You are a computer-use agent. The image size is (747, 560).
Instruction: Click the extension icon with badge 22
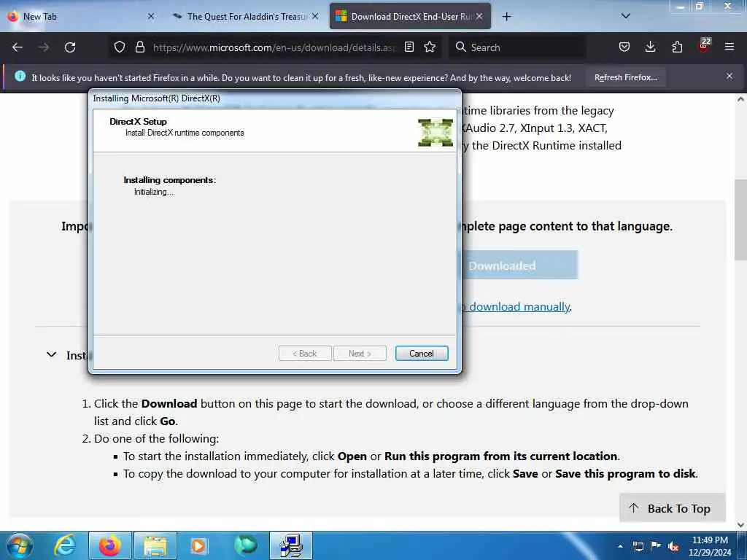(x=704, y=45)
